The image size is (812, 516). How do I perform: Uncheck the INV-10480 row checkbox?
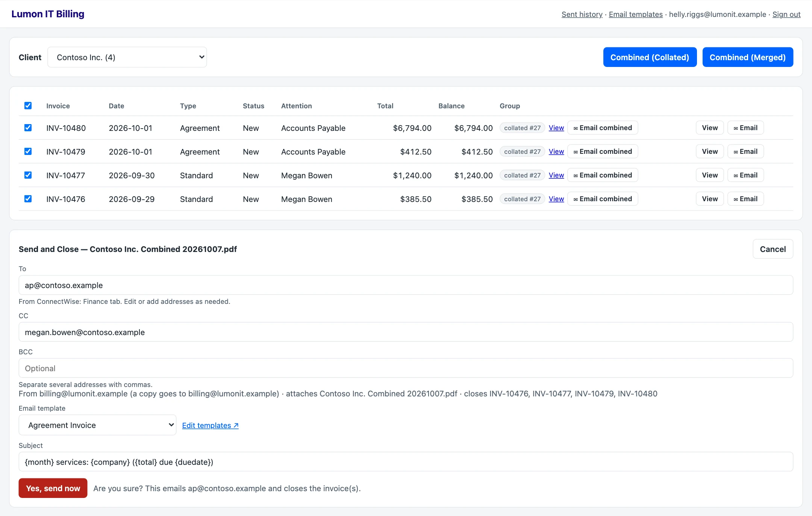[x=28, y=128]
